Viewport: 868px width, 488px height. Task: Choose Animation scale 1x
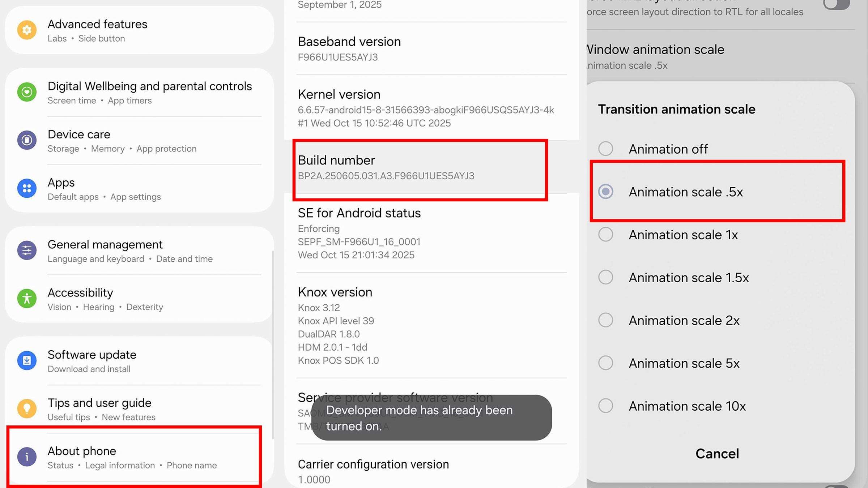(x=605, y=235)
